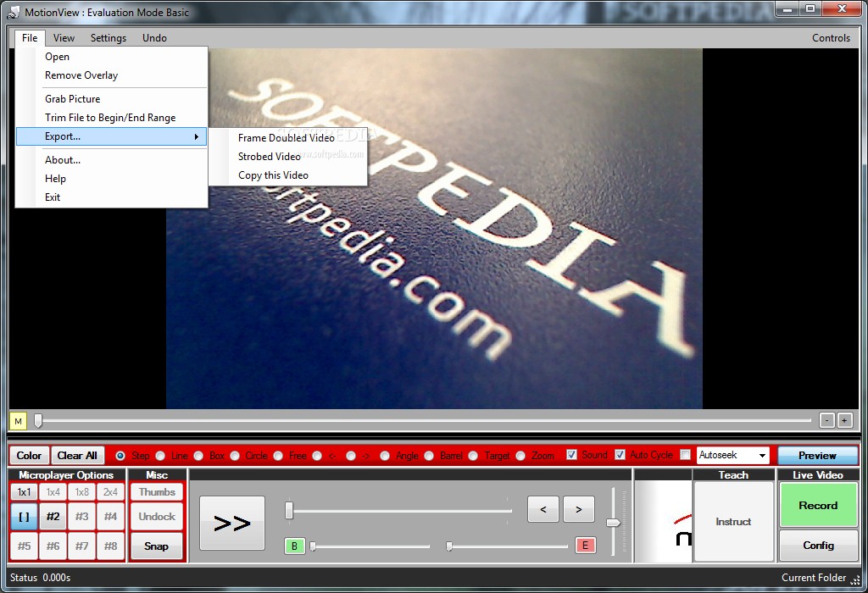
Task: Select the Step drawing mode radio
Action: 120,456
